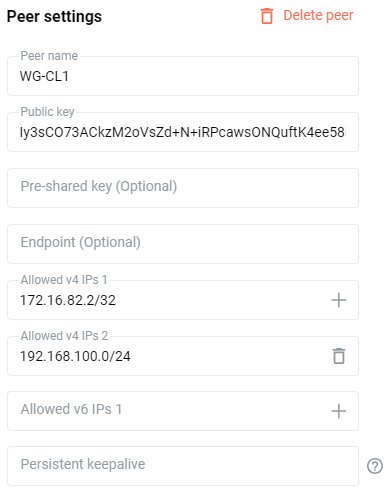Image resolution: width=389 pixels, height=495 pixels.
Task: Add another allowed v4 IP with plus icon
Action: 339,300
